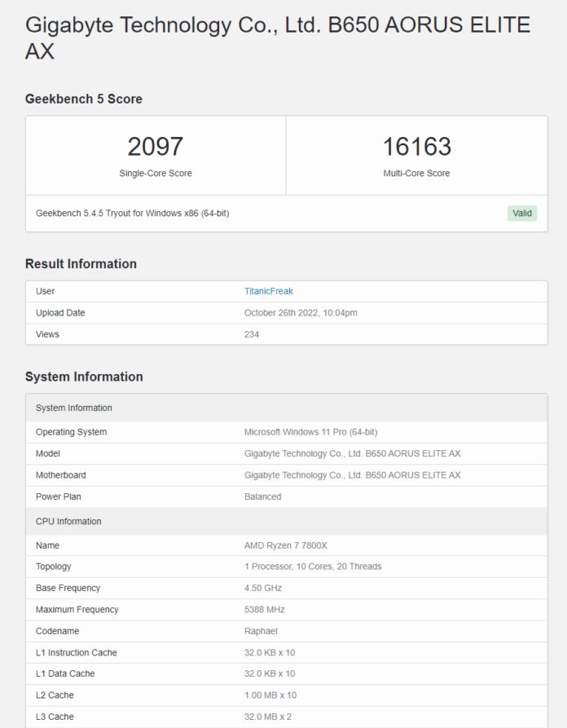Click the AMD Ryzen 7 7800X name value
This screenshot has height=728, width=567.
[x=286, y=545]
